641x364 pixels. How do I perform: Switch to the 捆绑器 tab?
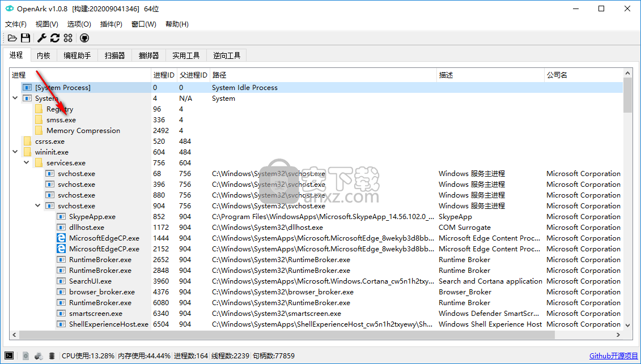pos(149,55)
